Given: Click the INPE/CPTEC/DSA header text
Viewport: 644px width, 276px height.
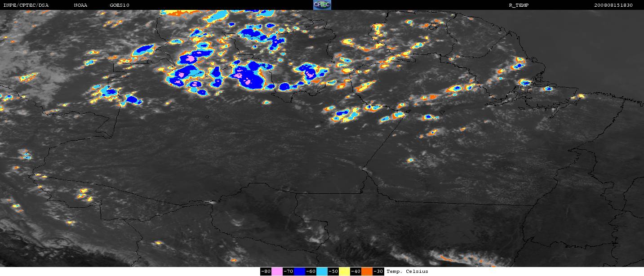Looking at the screenshot, I should [26, 4].
